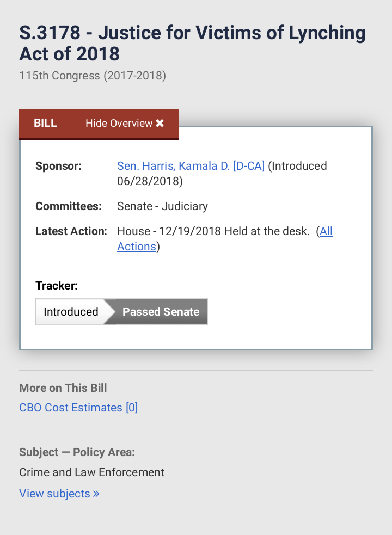Click the 115th Congress (2017-2018) text
The height and width of the screenshot is (535, 392).
coord(93,76)
